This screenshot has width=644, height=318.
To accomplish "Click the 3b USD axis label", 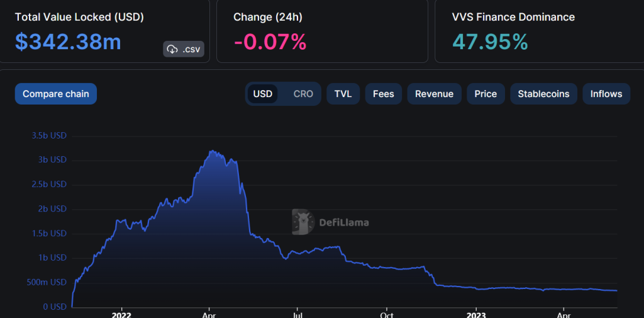I will [x=52, y=159].
